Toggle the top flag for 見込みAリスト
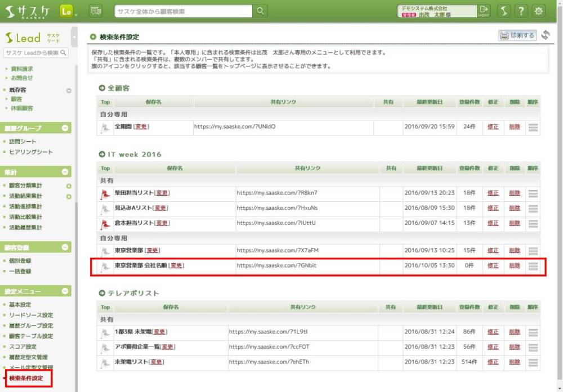The width and height of the screenshot is (563, 392). [x=104, y=209]
